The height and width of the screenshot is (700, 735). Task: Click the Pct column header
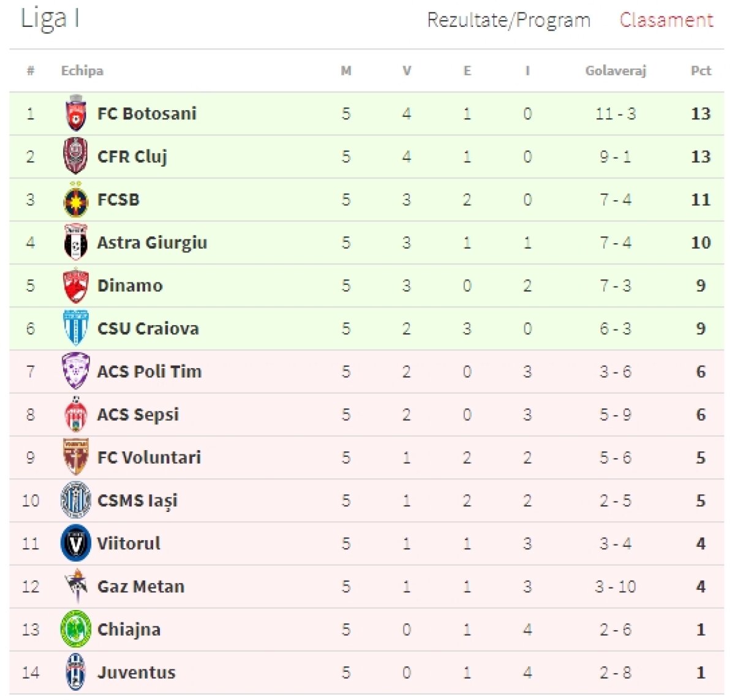click(701, 71)
